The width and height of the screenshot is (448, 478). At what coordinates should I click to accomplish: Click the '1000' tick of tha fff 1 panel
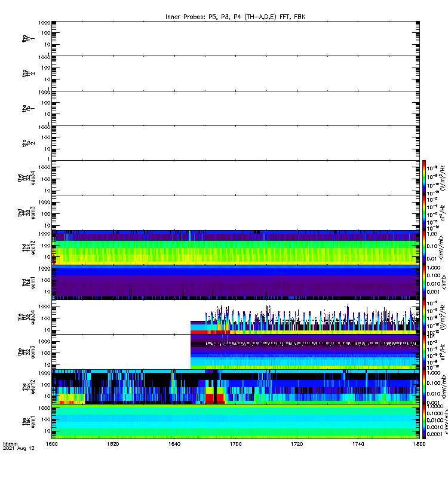[44, 23]
